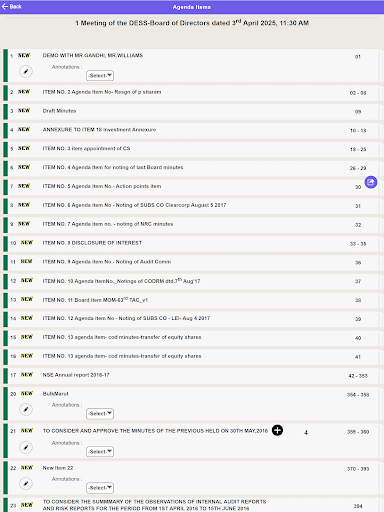Open Annotations dropdown under item 21
Viewport: 384px width, 512px height.
[x=100, y=452]
